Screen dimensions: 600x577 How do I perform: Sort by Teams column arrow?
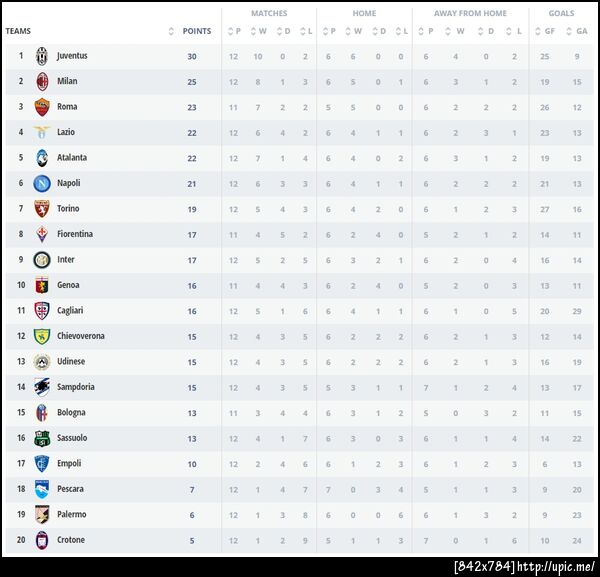coord(171,31)
